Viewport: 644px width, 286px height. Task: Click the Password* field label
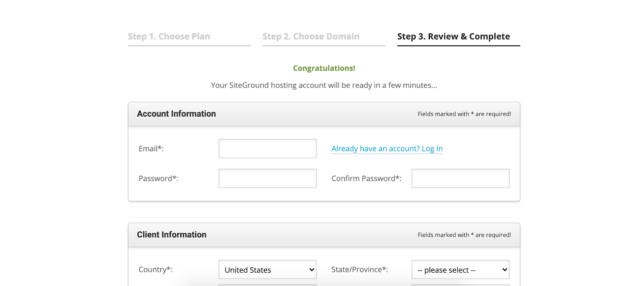pos(158,179)
